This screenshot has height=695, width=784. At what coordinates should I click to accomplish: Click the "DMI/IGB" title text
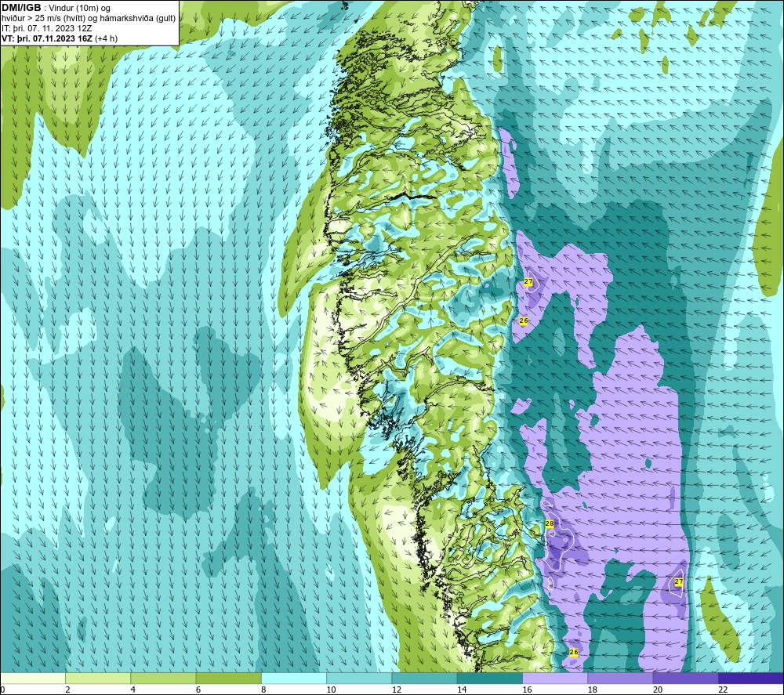(x=21, y=8)
